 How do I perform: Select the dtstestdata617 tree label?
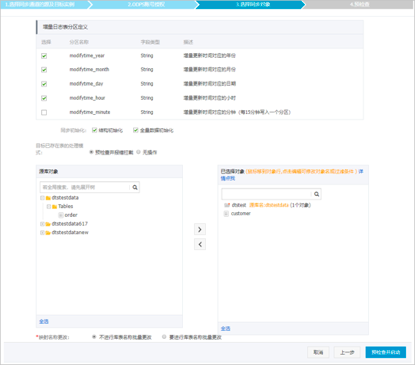tap(70, 224)
